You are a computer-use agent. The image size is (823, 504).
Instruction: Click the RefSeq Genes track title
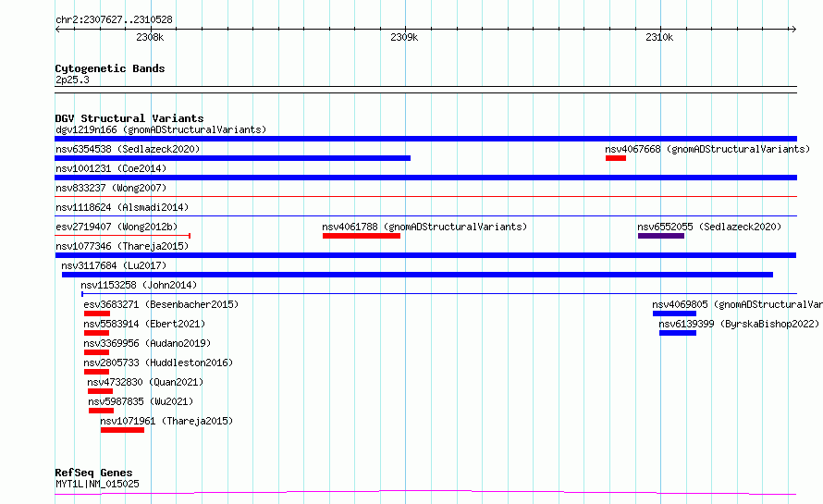coord(93,473)
